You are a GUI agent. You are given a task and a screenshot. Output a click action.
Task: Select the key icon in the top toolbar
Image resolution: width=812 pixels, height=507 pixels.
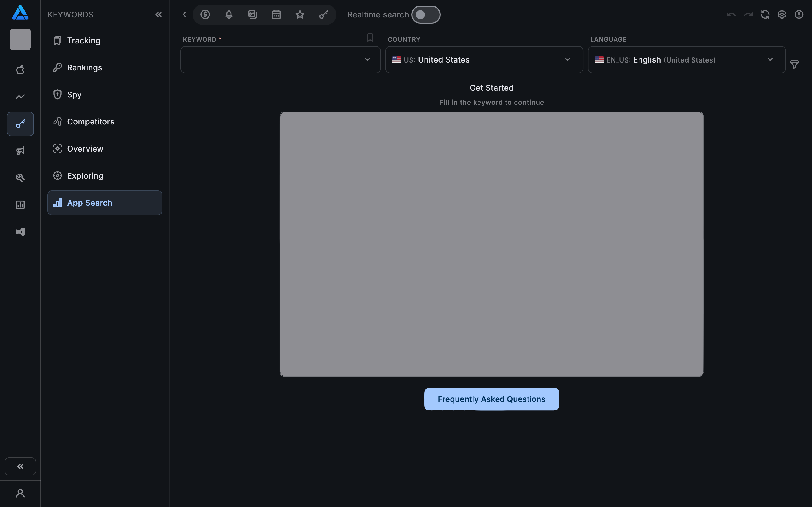tap(323, 14)
